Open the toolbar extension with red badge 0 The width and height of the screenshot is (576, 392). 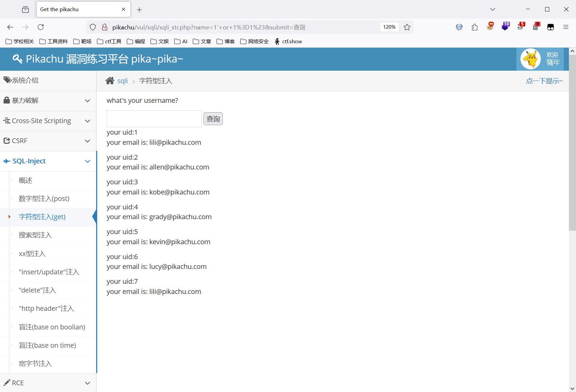point(536,26)
